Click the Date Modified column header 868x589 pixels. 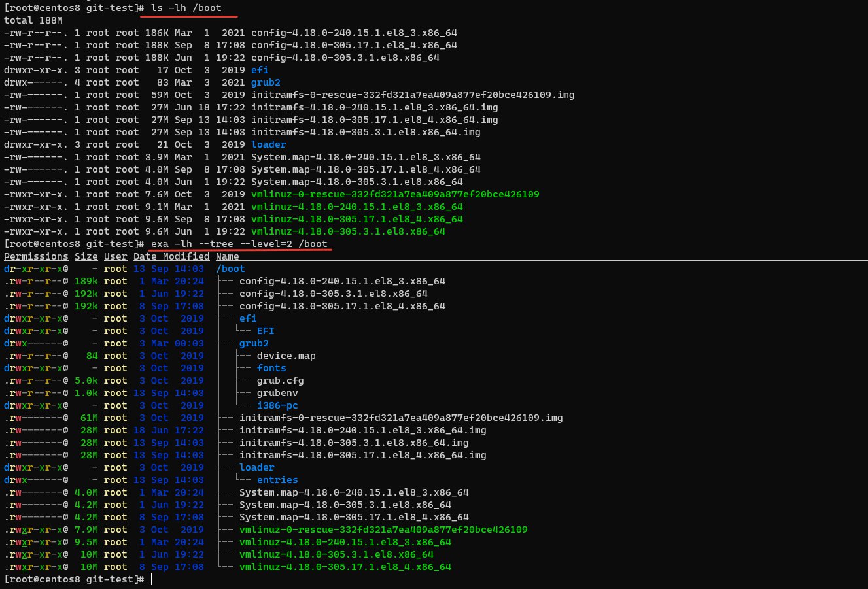pos(162,256)
